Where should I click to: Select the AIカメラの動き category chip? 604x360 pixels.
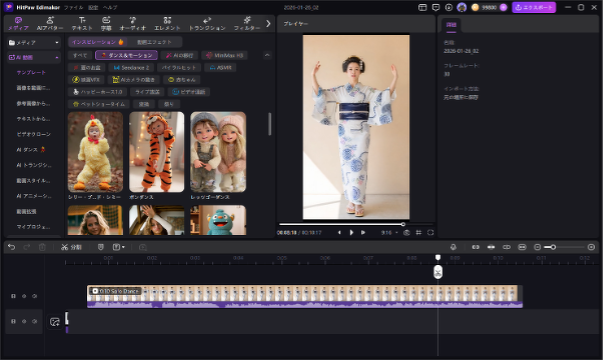click(x=134, y=80)
